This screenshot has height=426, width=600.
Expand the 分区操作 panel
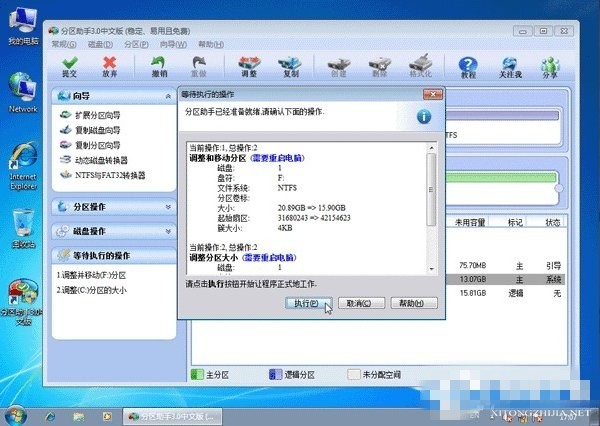click(114, 207)
